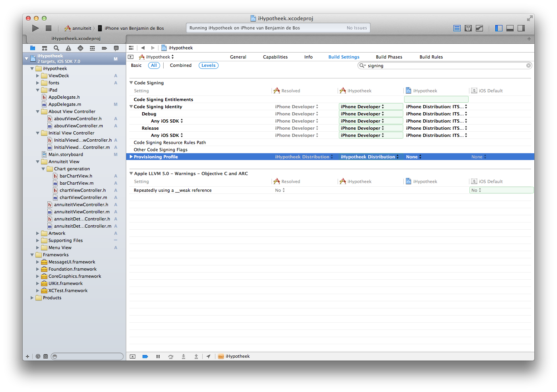Open the iHypotheek target selector dropdown
This screenshot has width=557, height=392.
coord(156,57)
